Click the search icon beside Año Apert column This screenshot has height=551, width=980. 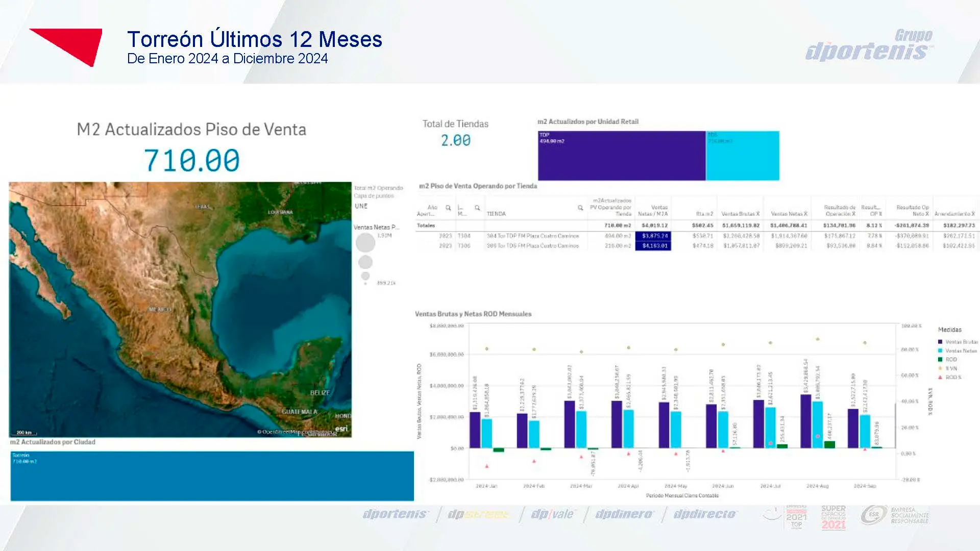tap(448, 208)
